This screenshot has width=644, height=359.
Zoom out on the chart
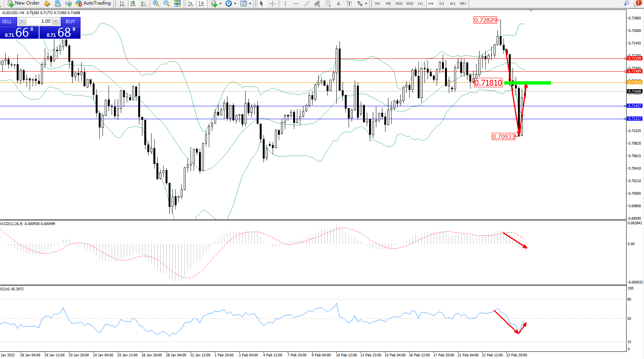pos(166,3)
